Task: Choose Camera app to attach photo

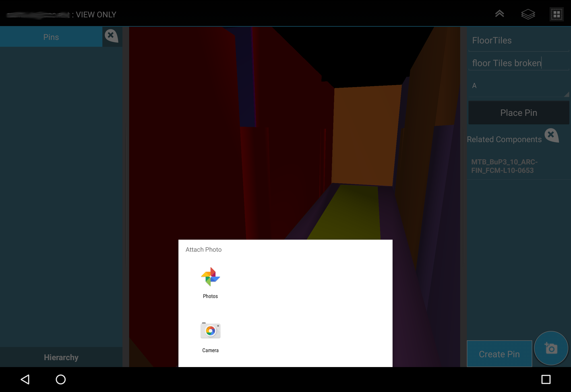Action: point(210,337)
